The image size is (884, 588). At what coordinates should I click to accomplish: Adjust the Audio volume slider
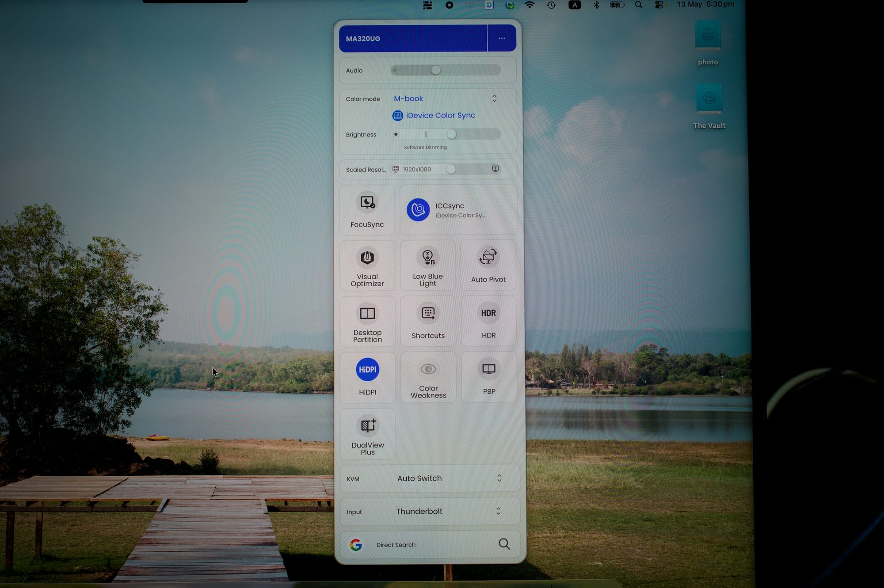446,70
